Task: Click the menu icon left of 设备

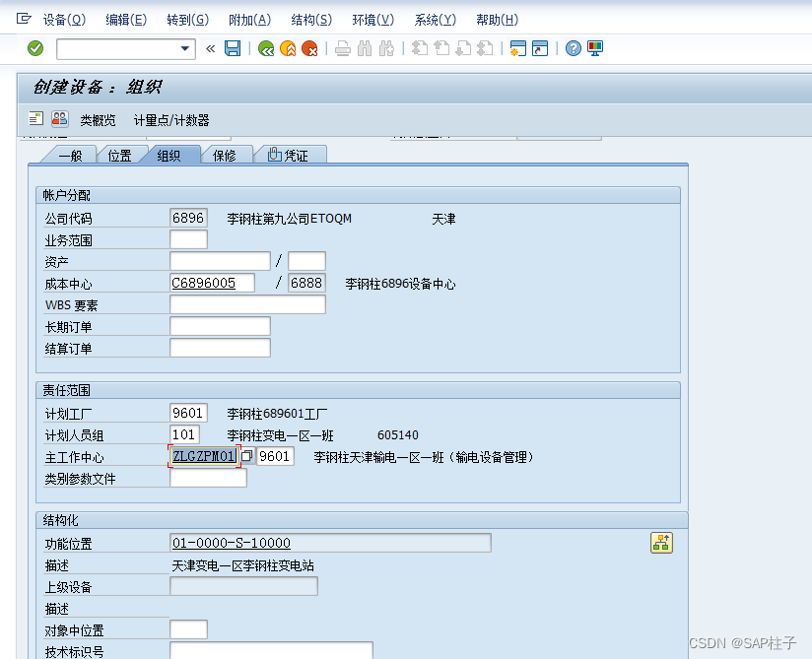Action: [24, 19]
